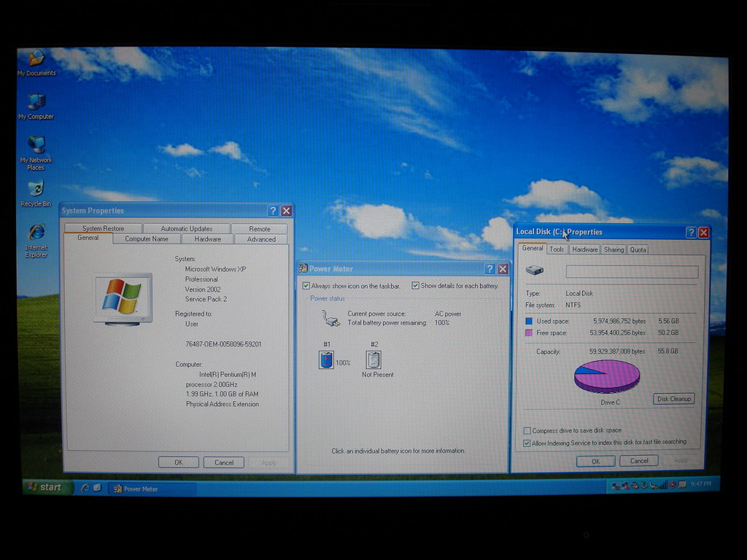747x560 pixels.
Task: Switch to the Remote tab
Action: 260,229
